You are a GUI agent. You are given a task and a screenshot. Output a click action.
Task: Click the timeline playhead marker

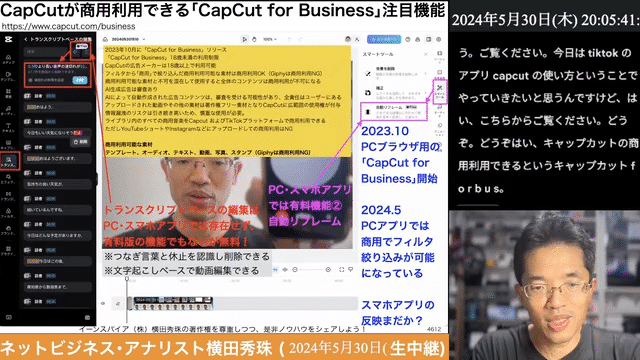click(x=127, y=279)
